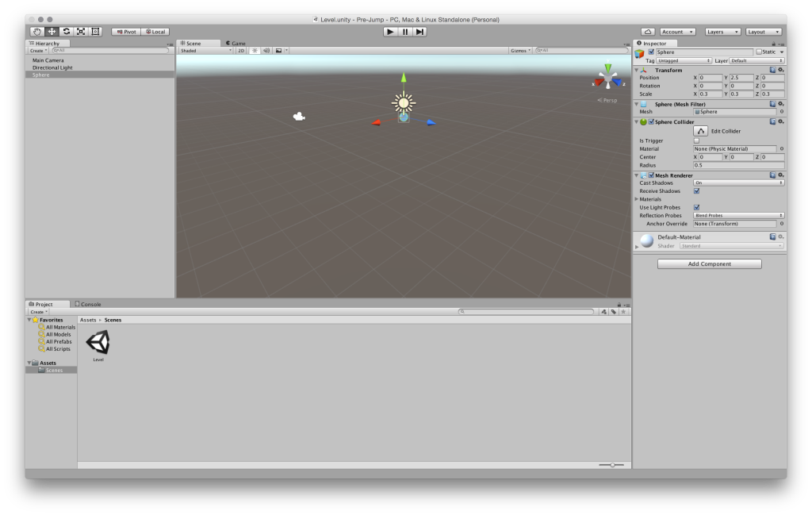Image resolution: width=812 pixels, height=515 pixels.
Task: Open the Reflection Probes dropdown
Action: pos(737,215)
